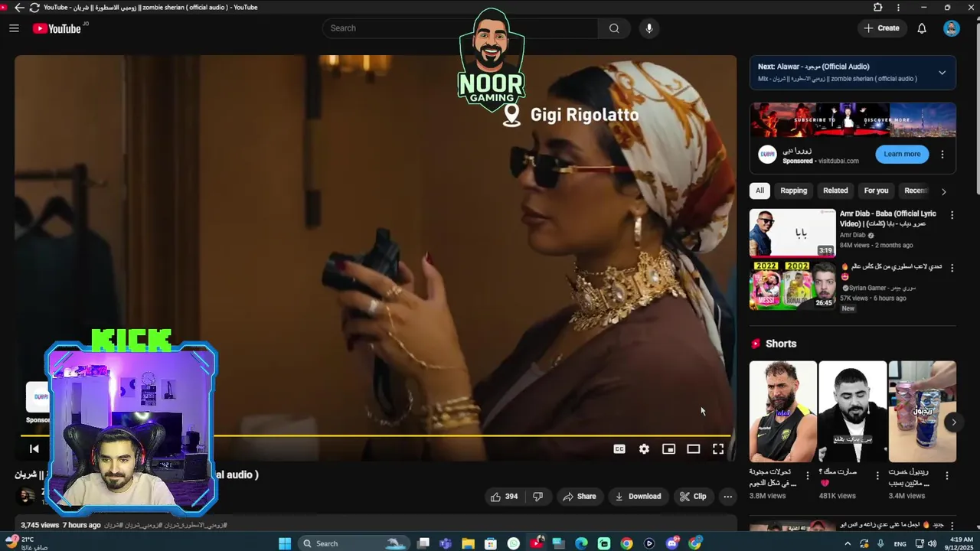This screenshot has width=980, height=551.
Task: Enter full screen mode
Action: click(x=718, y=449)
